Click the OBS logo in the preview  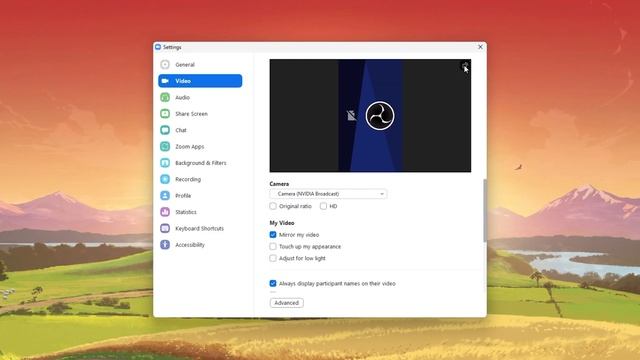(x=380, y=116)
